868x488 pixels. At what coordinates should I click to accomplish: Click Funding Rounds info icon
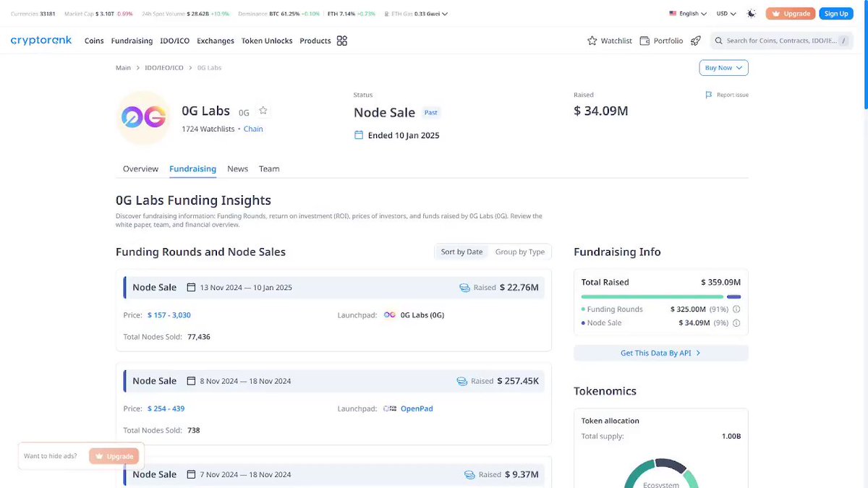click(x=736, y=309)
